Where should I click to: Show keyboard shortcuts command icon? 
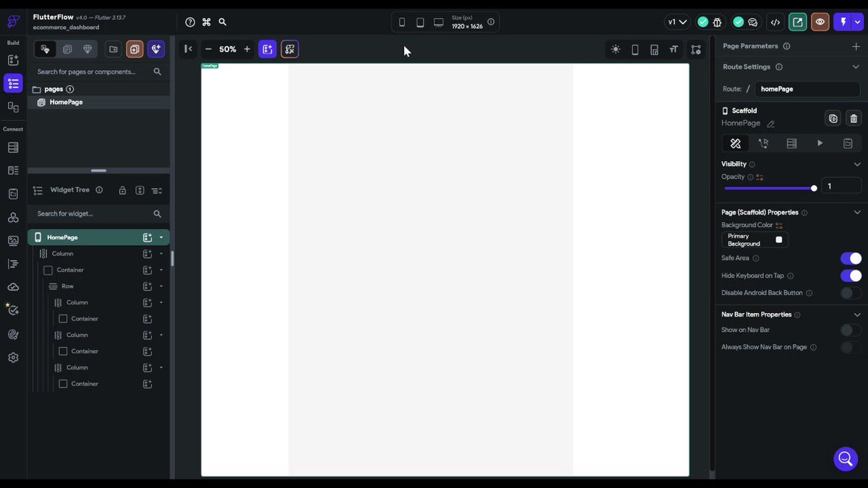coord(206,22)
